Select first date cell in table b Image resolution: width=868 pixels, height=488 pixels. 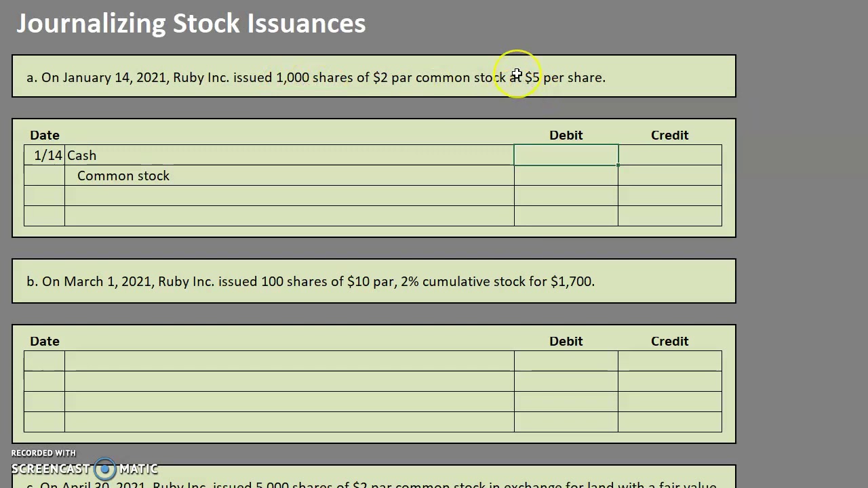coord(44,361)
